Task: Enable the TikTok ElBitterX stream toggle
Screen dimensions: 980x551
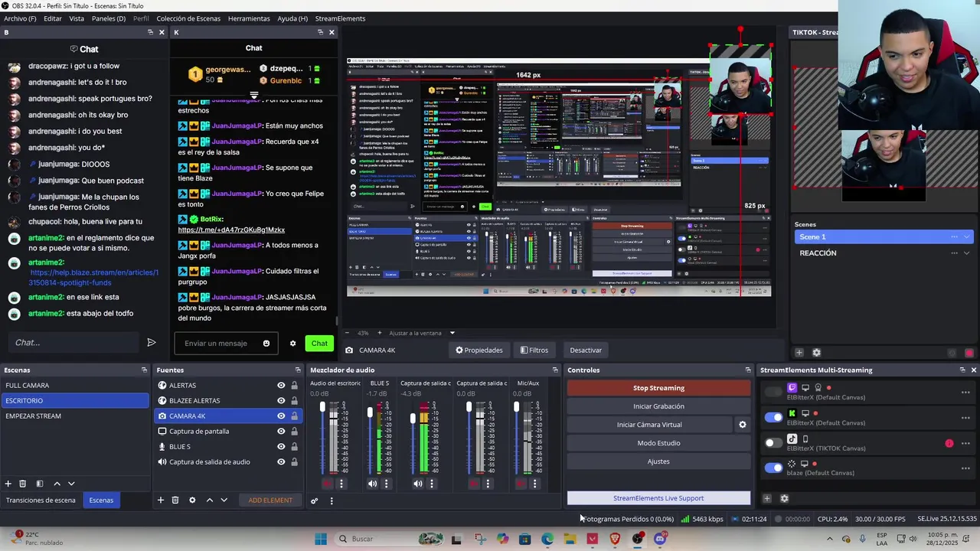Action: point(773,442)
